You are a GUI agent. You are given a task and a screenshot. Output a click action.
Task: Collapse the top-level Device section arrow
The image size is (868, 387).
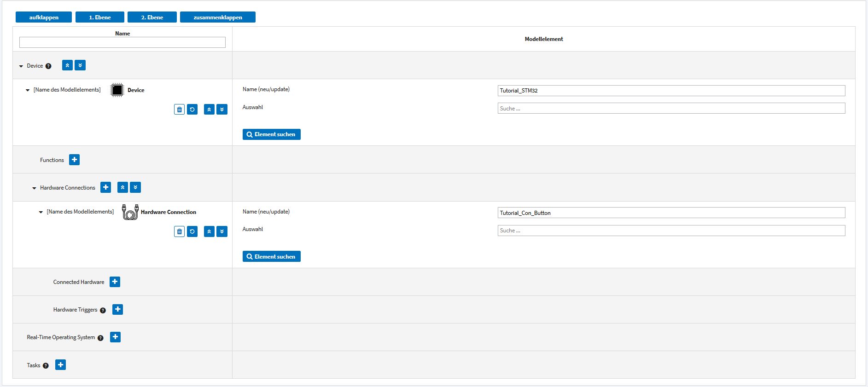pyautogui.click(x=21, y=66)
